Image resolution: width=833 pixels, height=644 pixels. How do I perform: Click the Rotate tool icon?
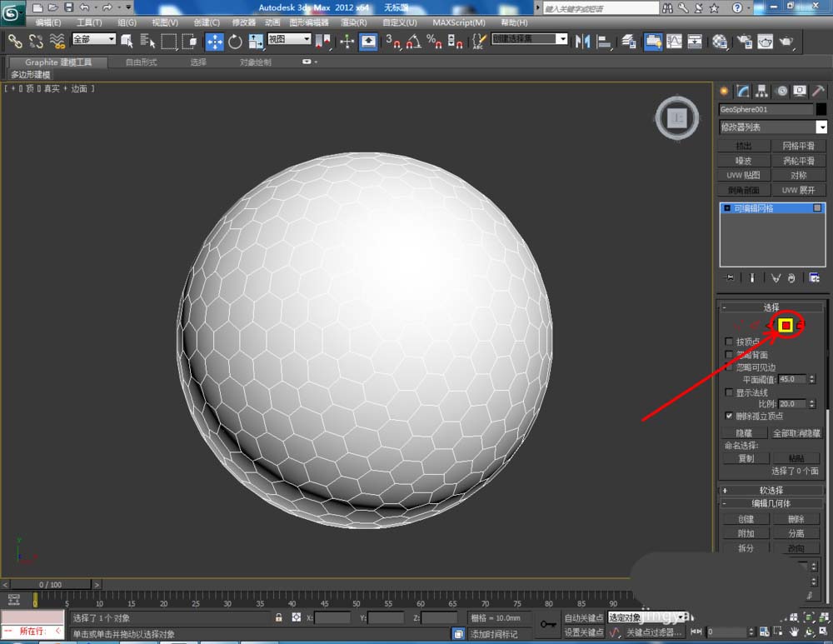tap(235, 41)
